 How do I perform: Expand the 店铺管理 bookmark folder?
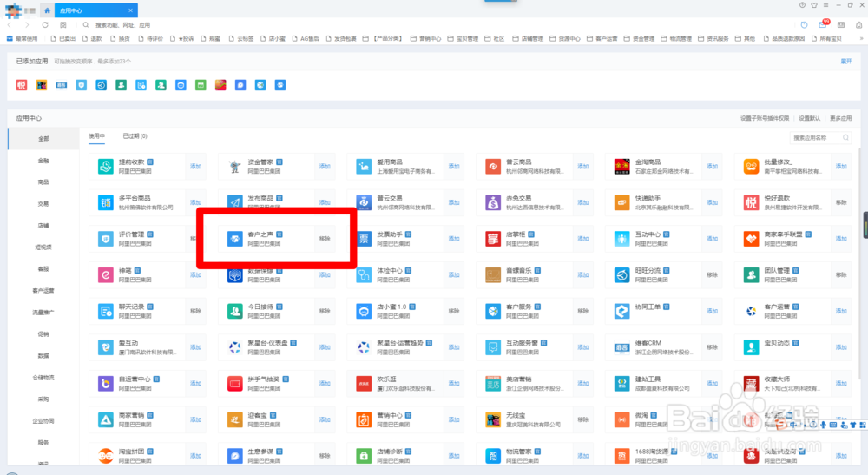point(528,39)
